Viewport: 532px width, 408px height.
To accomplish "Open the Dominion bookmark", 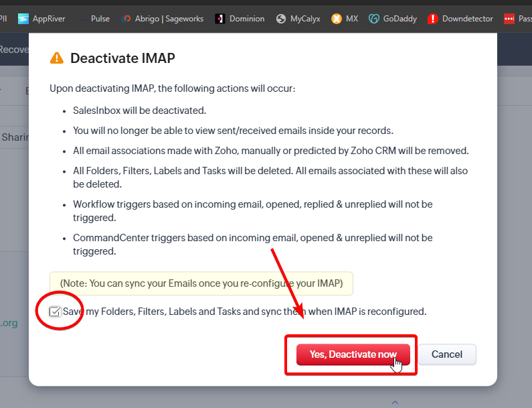I will [240, 19].
